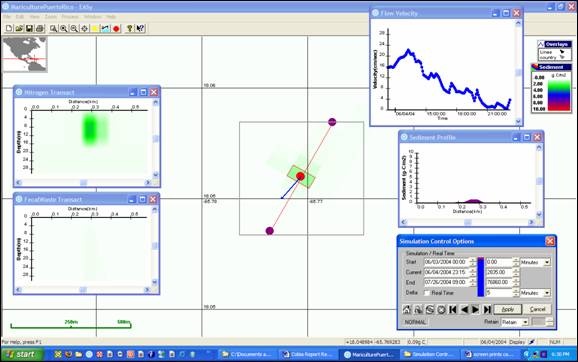
Task: Maximize the Nitrogen Transect window
Action: [143, 92]
